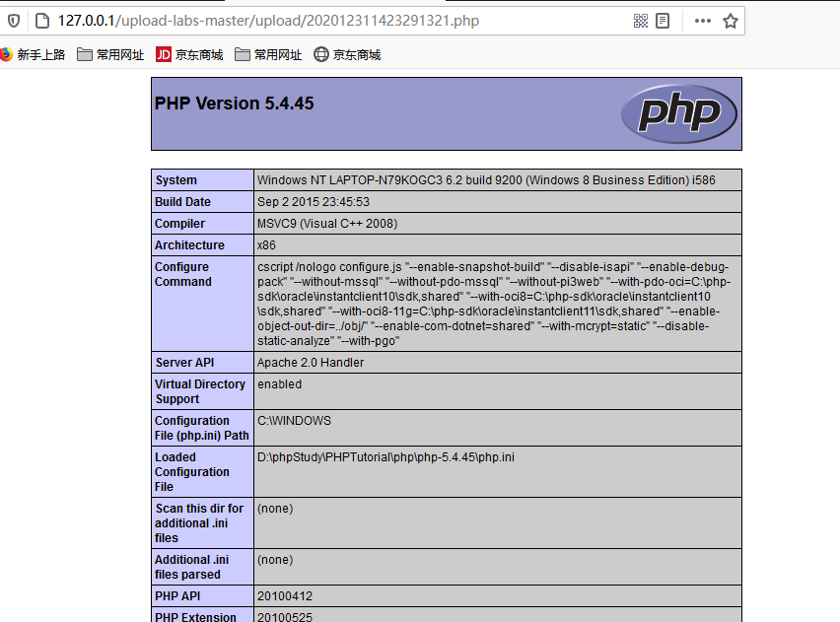Click the PHP Version 5.4.45 heading

point(234,104)
